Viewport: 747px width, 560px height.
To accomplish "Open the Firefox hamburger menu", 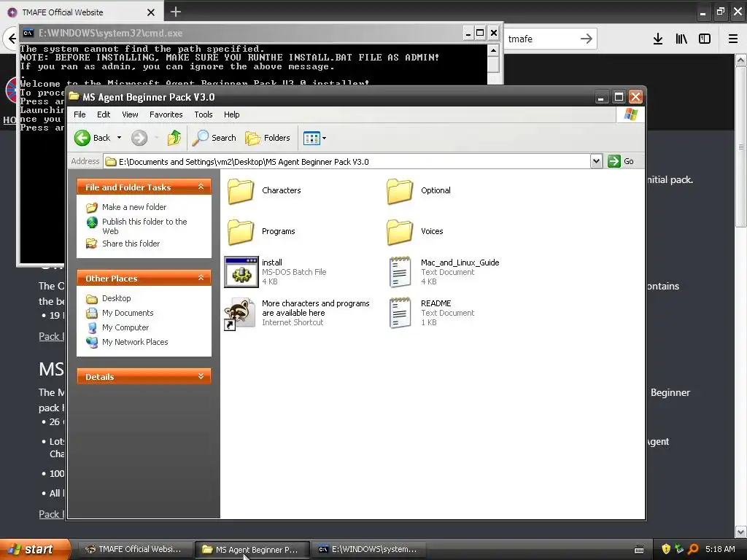I will 733,39.
